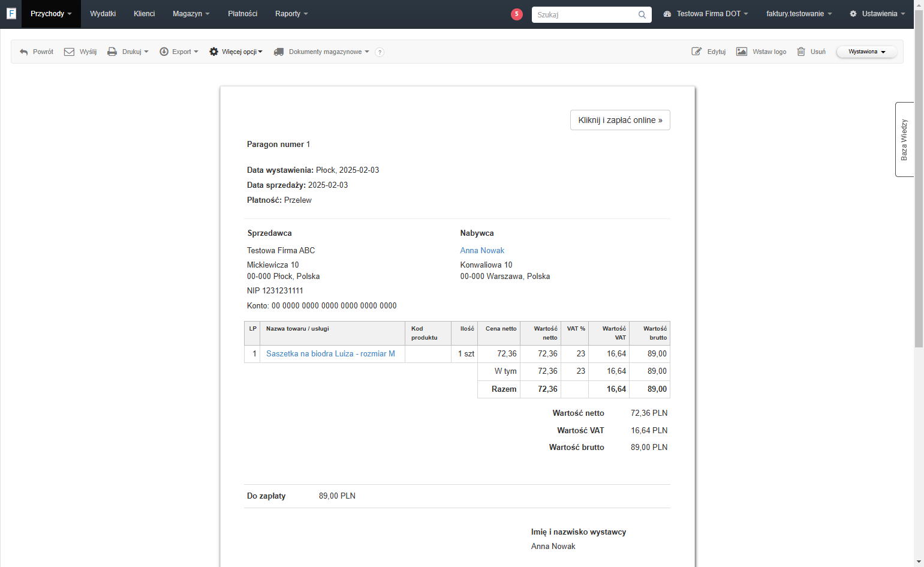The width and height of the screenshot is (924, 567).
Task: Click the Drukuj printer icon
Action: [x=112, y=52]
